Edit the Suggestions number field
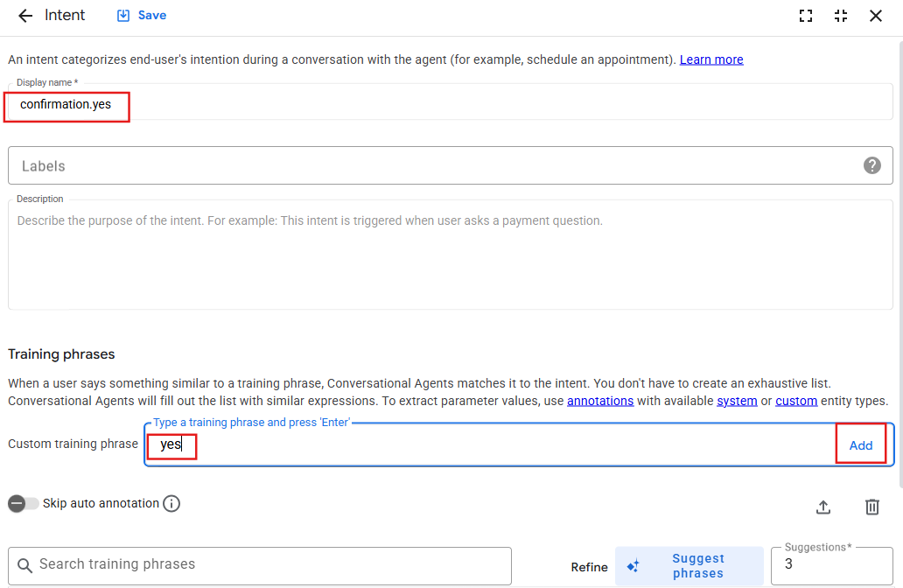This screenshot has width=903, height=588. tap(831, 565)
